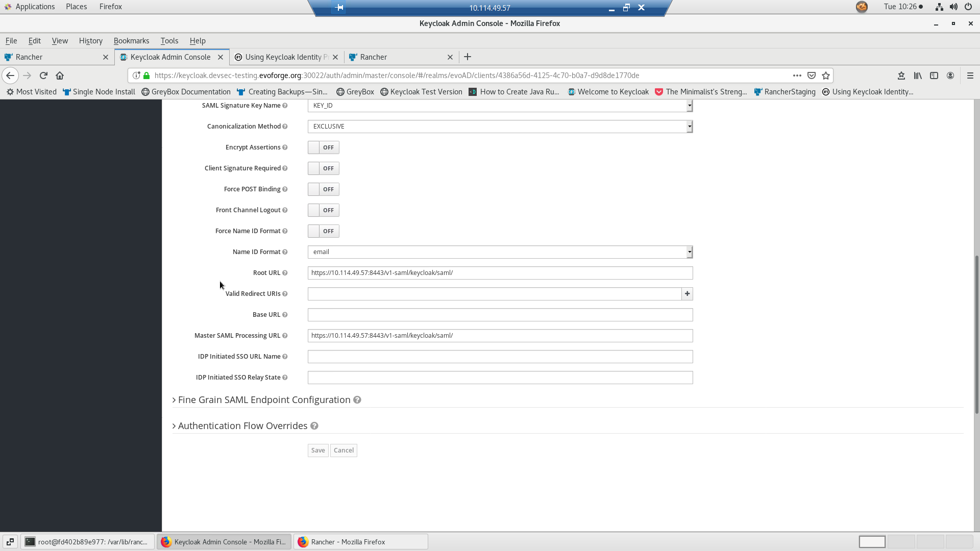The width and height of the screenshot is (980, 551).
Task: Click the bookmark star in the address bar
Action: (825, 75)
